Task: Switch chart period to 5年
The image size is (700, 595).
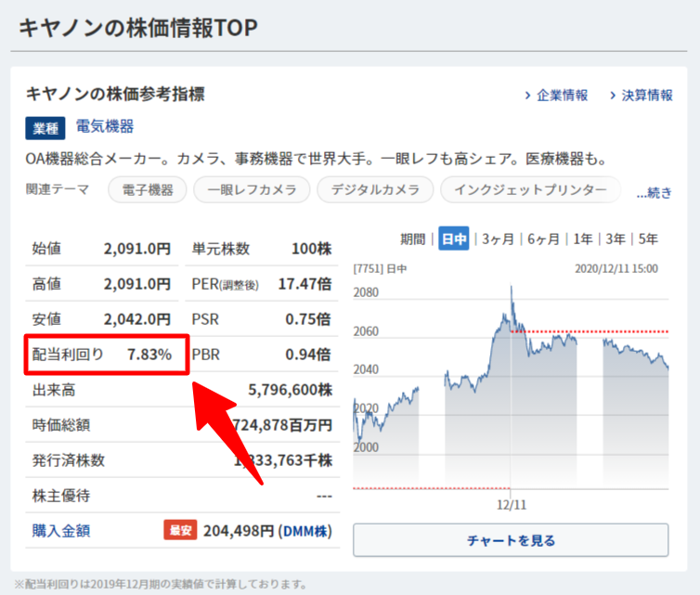Action: pos(648,239)
